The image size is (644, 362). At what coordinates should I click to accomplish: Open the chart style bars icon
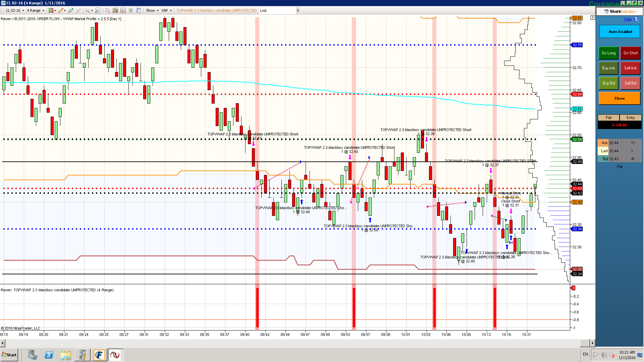pyautogui.click(x=51, y=10)
